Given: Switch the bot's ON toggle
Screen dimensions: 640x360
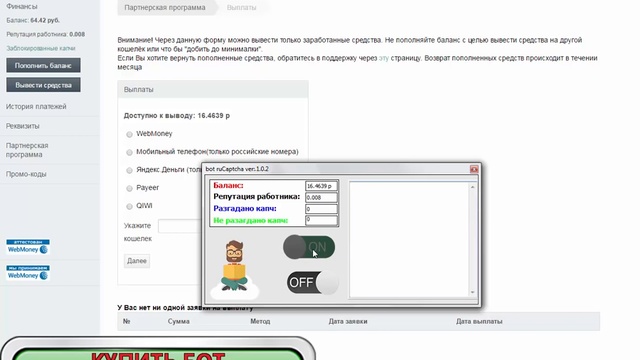Looking at the screenshot, I should point(309,247).
